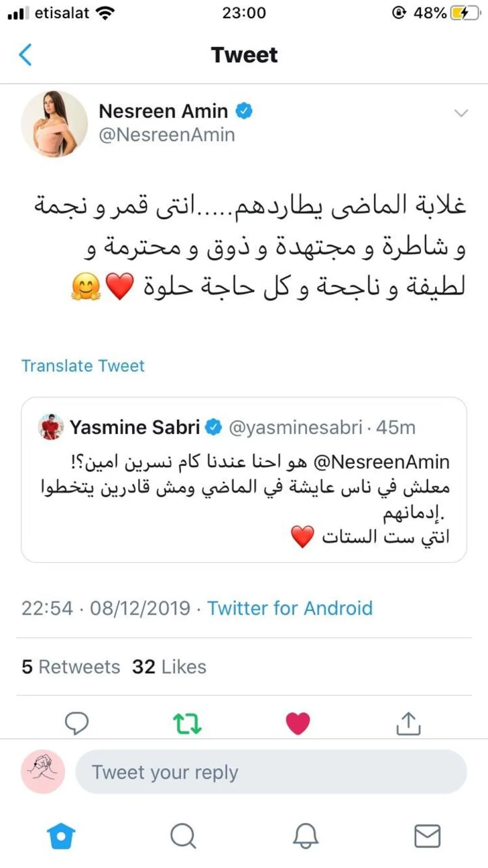Type in the Tweet your reply field

271,772
